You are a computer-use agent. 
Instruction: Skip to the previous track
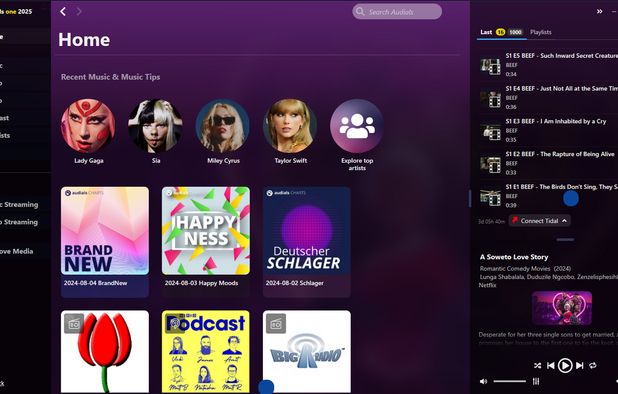[551, 366]
